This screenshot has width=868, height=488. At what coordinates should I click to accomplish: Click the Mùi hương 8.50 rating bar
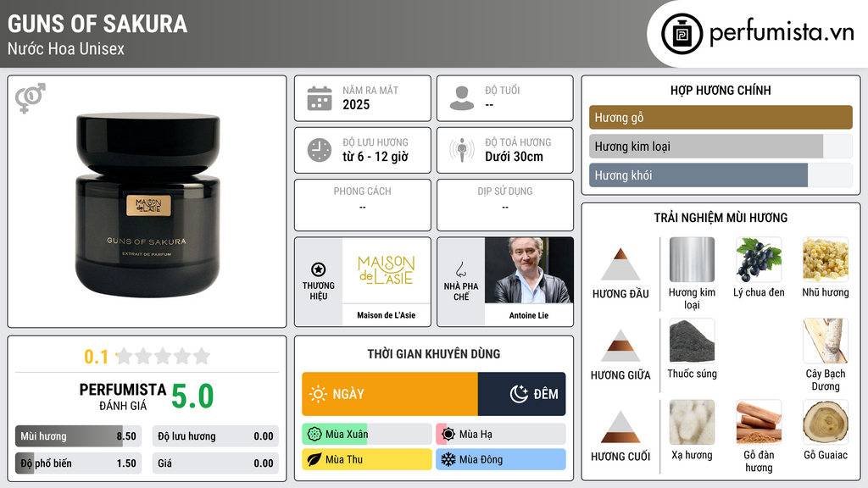point(79,436)
